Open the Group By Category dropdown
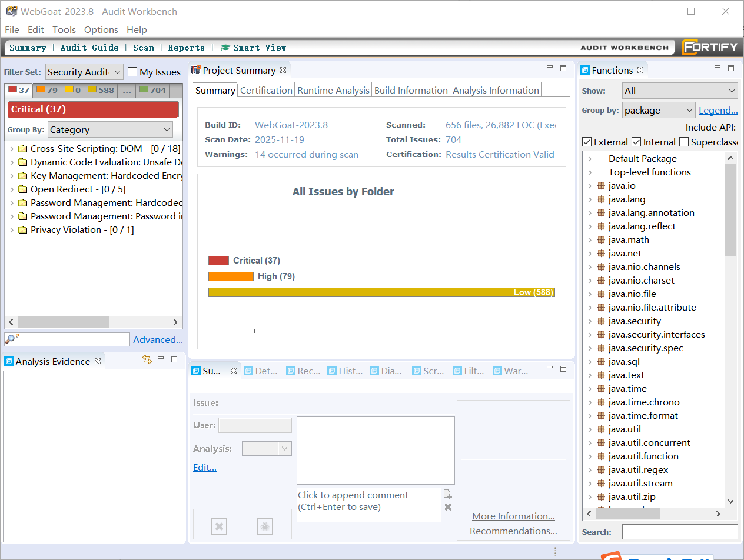 coord(110,129)
